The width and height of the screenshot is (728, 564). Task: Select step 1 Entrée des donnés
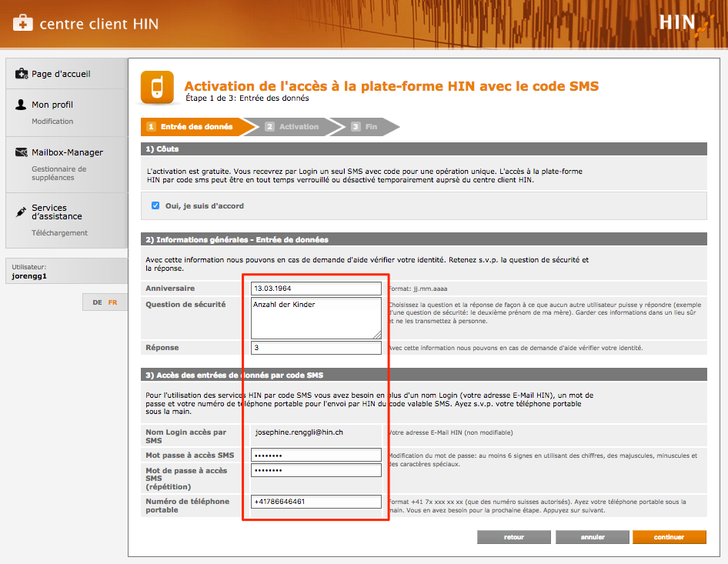196,127
